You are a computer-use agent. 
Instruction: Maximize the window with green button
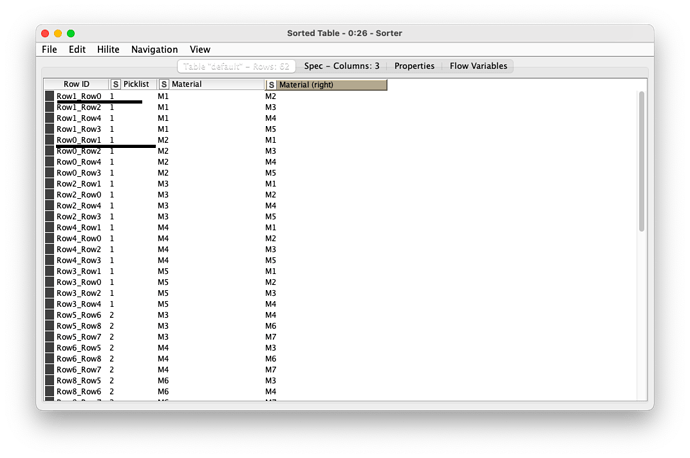pos(71,33)
